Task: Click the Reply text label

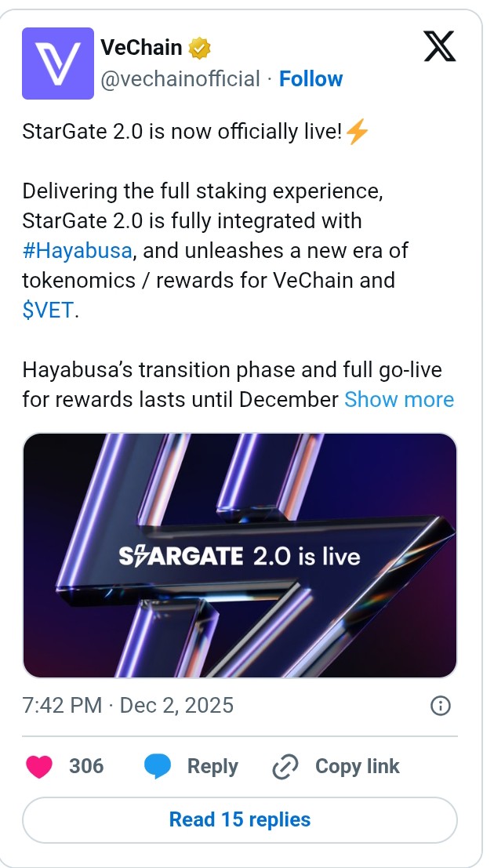Action: point(212,766)
